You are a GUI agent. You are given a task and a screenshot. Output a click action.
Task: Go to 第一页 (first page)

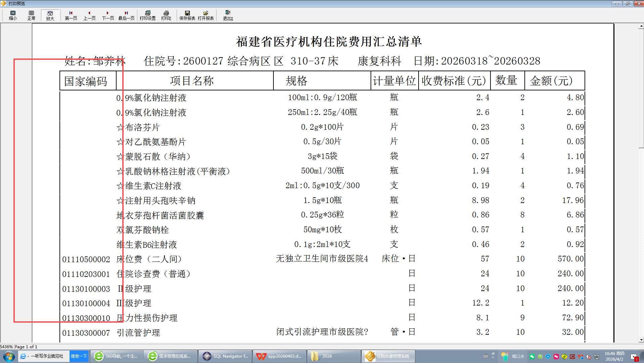[x=71, y=15]
